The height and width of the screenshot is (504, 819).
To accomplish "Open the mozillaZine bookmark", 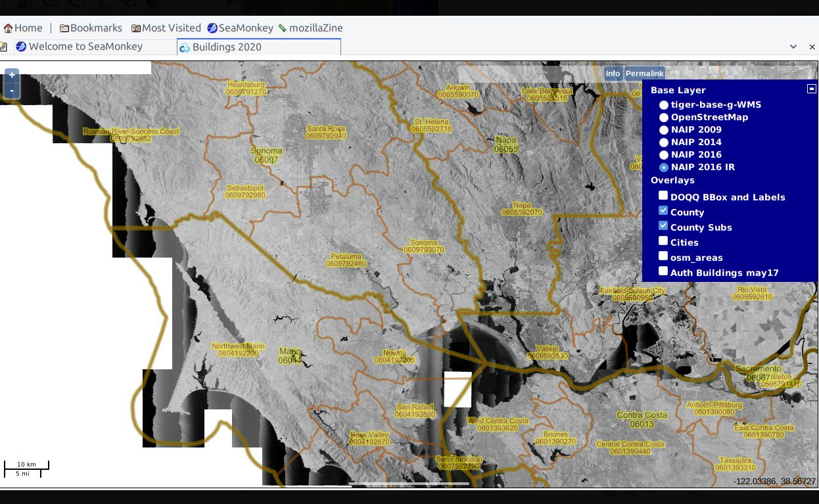I will [310, 28].
